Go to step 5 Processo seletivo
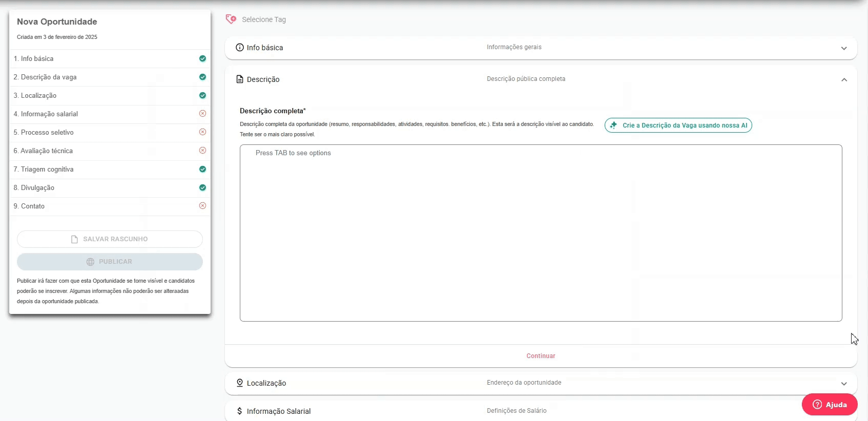868x421 pixels. coord(47,133)
